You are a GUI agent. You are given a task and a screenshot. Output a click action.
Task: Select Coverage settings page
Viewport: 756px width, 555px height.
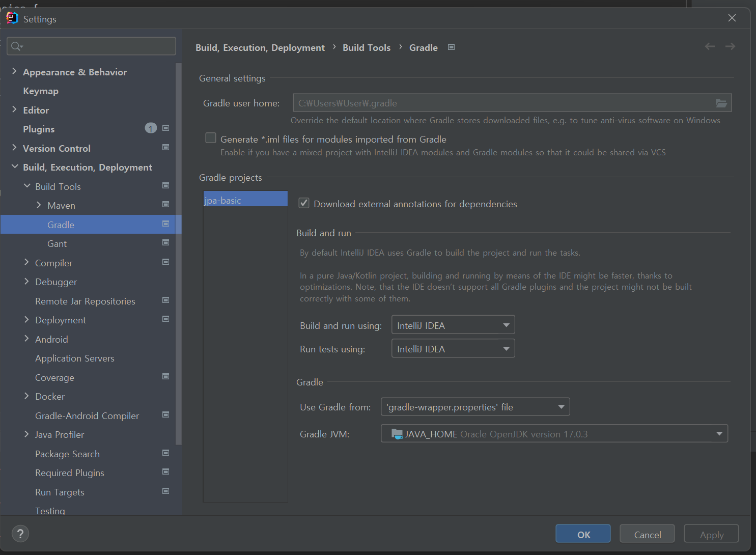pyautogui.click(x=54, y=378)
